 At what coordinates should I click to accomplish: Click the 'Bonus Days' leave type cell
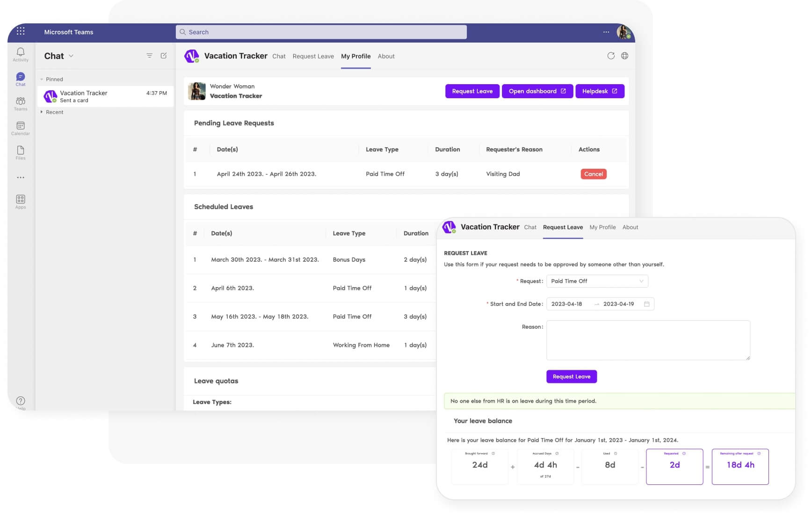pos(349,259)
